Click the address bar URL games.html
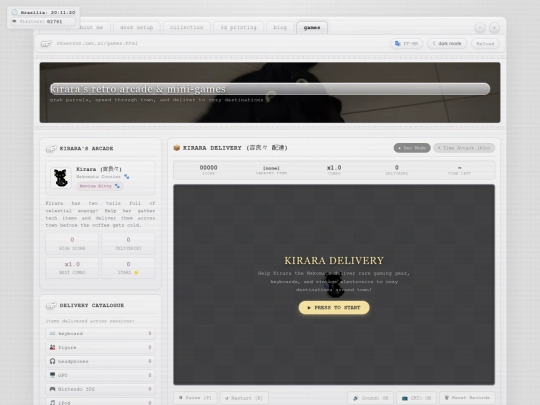This screenshot has width=540, height=405. [97, 43]
